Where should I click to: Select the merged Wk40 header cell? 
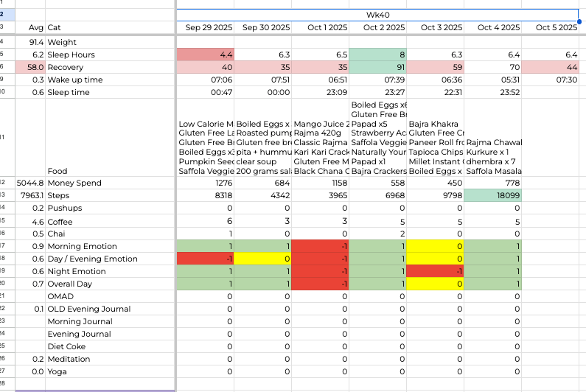click(x=377, y=15)
